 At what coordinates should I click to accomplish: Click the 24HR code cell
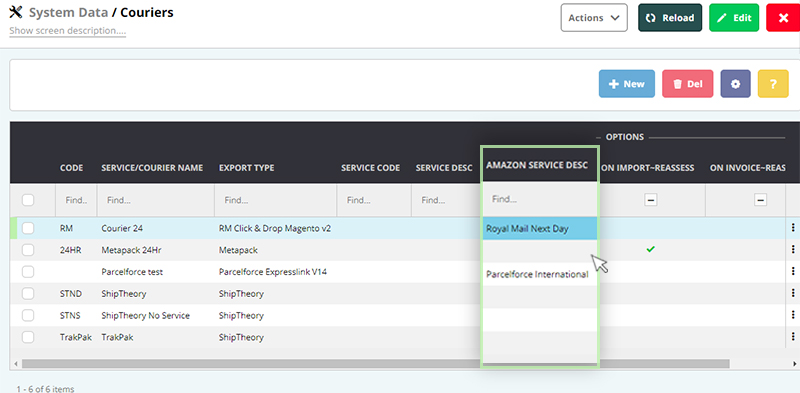(70, 251)
